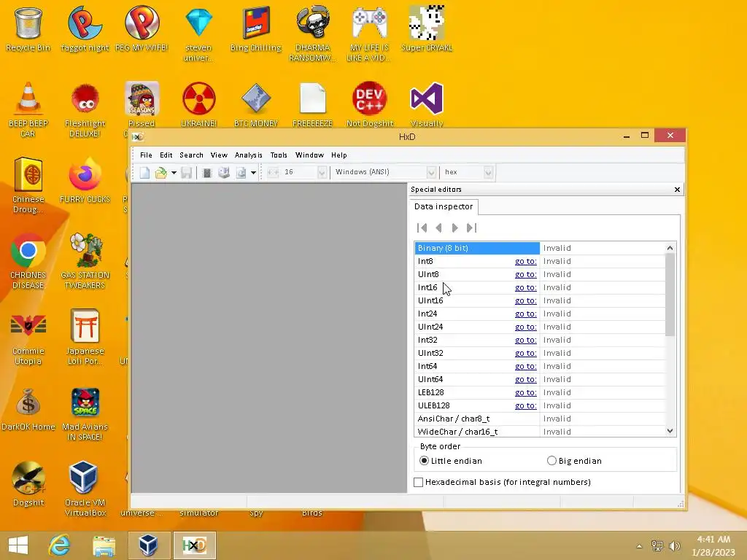Select the steven univer... diamond icon
The height and width of the screenshot is (560, 747).
[198, 34]
